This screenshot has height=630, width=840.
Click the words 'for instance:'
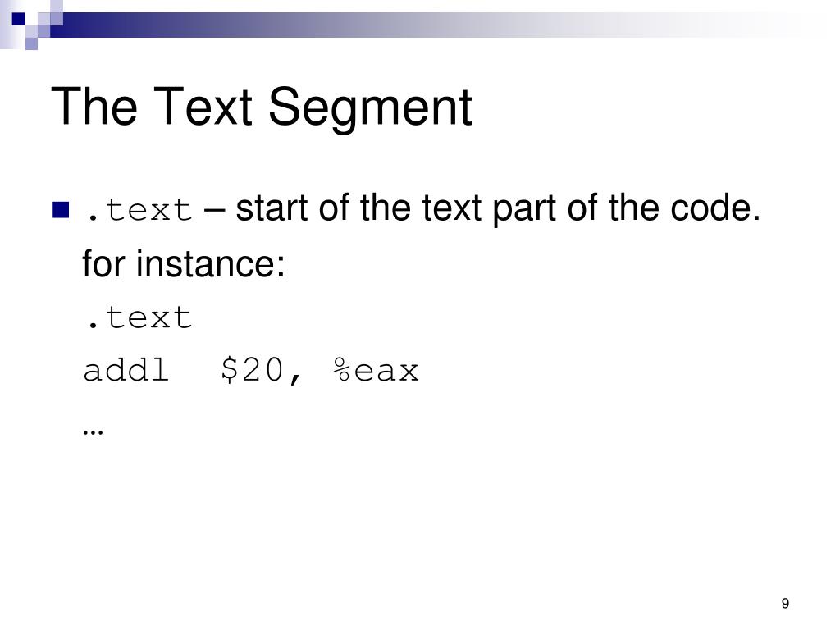point(184,263)
